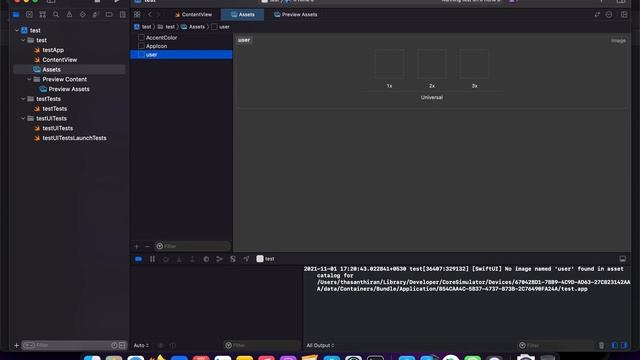Open the environment overrides icon
This screenshot has height=360, width=640.
[233, 259]
